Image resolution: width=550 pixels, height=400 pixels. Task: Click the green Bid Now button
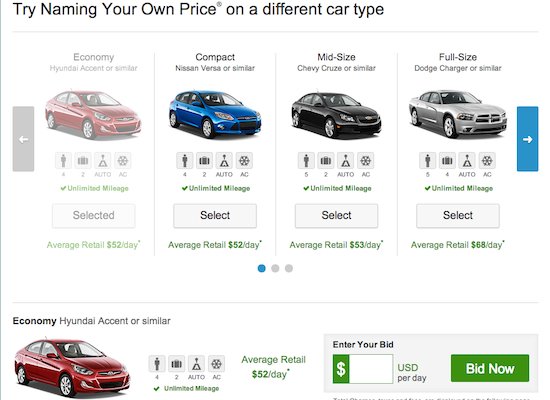(x=490, y=368)
